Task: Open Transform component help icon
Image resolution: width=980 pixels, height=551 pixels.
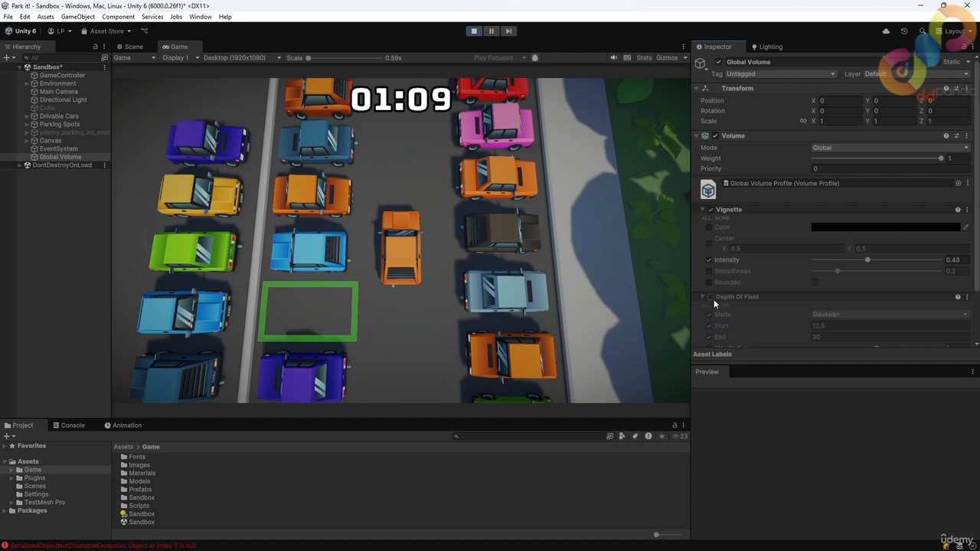Action: click(x=946, y=89)
